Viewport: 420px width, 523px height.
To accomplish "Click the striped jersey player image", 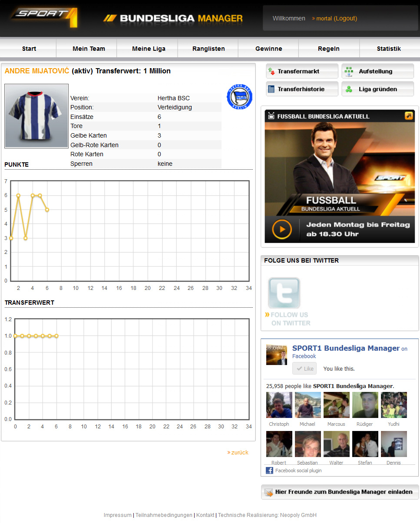I will pos(36,116).
